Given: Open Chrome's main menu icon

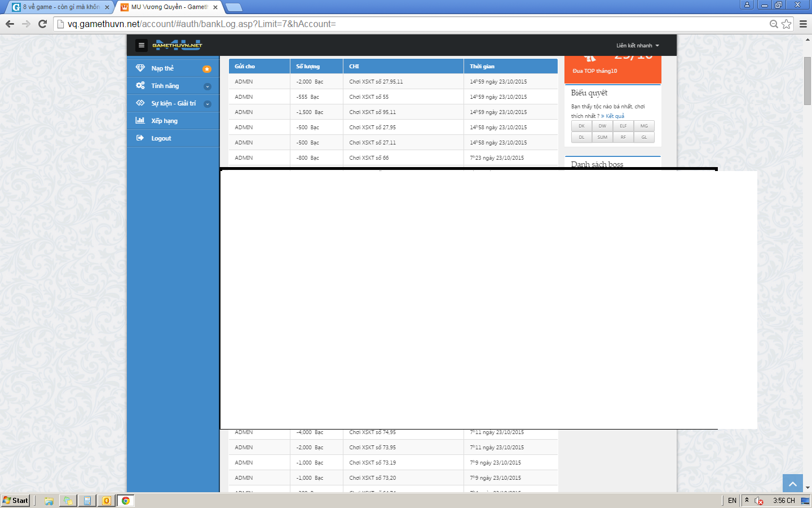Looking at the screenshot, I should pos(803,24).
